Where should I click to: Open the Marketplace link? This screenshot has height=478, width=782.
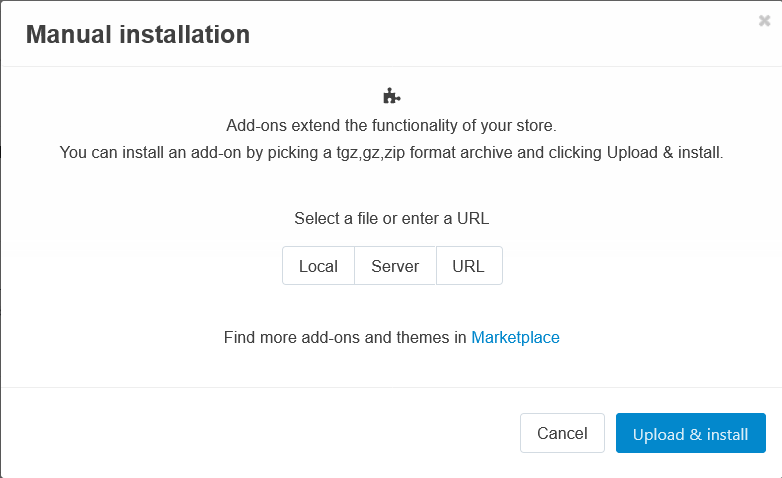pyautogui.click(x=515, y=337)
